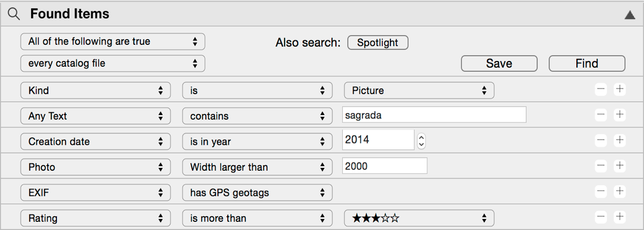Remove the Photo width criterion row
The image size is (644, 230).
[x=601, y=166]
